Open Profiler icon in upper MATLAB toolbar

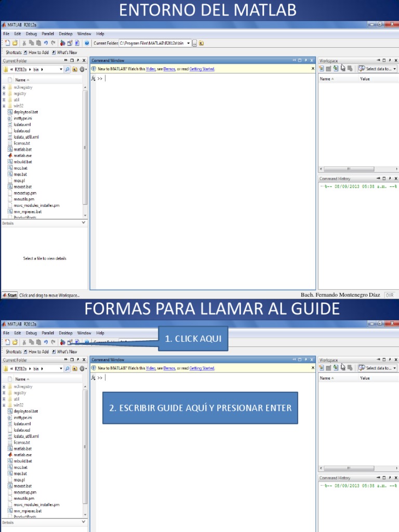(77, 43)
